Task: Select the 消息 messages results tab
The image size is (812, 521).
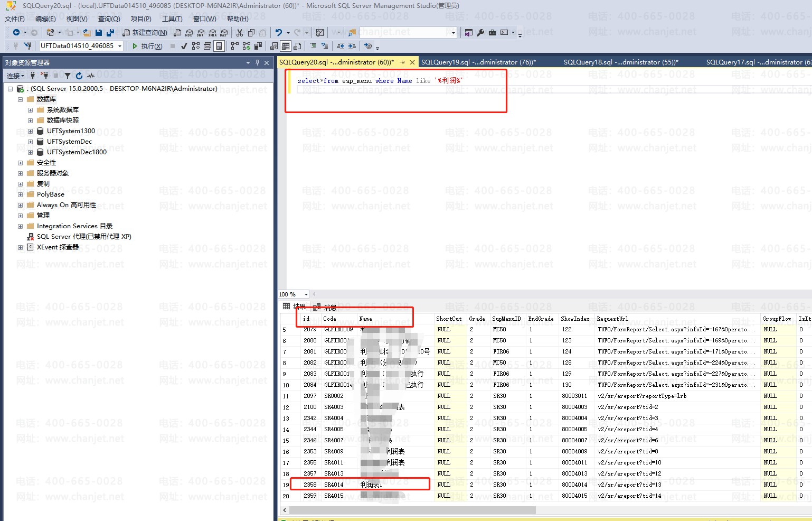Action: point(325,307)
